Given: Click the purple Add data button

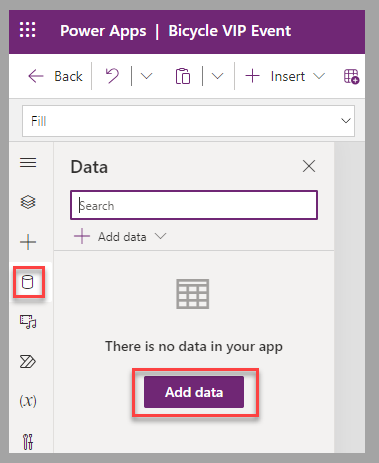Looking at the screenshot, I should [194, 392].
